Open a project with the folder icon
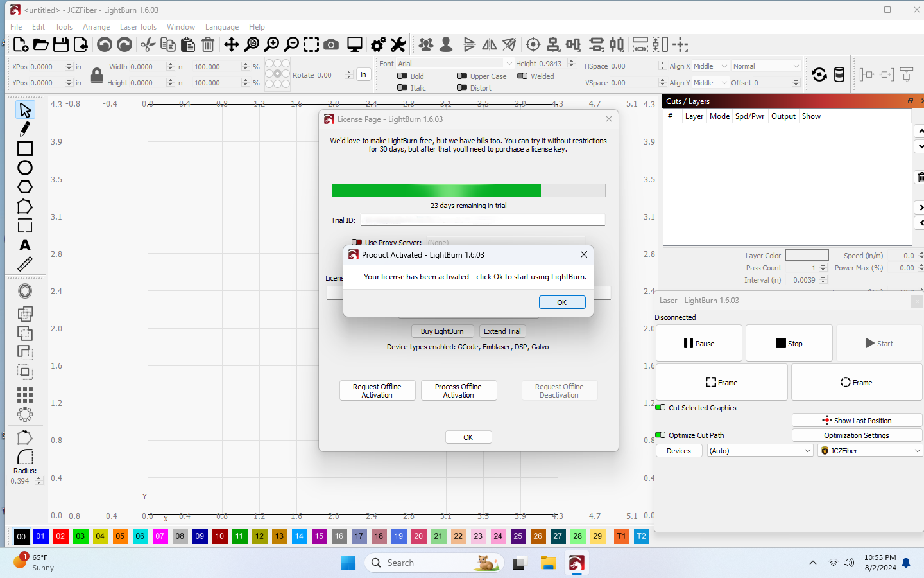The image size is (924, 578). [x=40, y=44]
